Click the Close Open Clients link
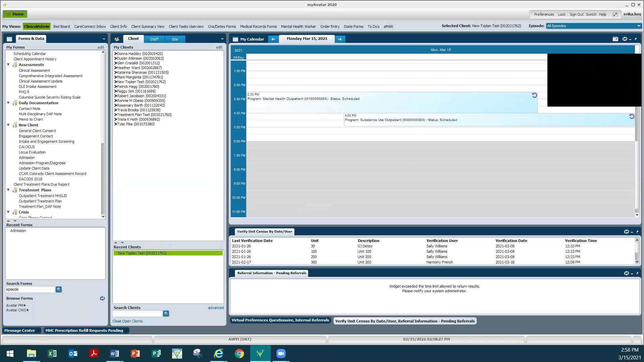This screenshot has height=362, width=644. coord(127,321)
